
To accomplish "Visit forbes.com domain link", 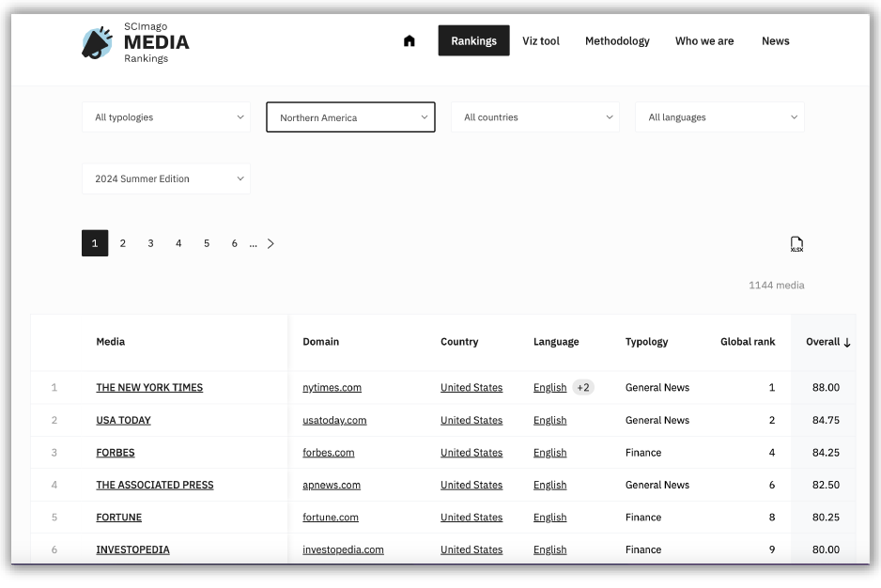I will tap(328, 453).
